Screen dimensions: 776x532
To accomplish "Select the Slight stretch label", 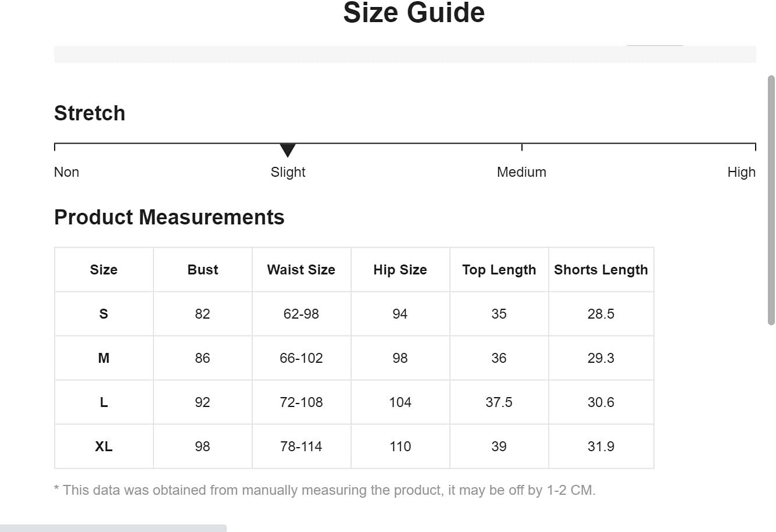I will (x=288, y=172).
